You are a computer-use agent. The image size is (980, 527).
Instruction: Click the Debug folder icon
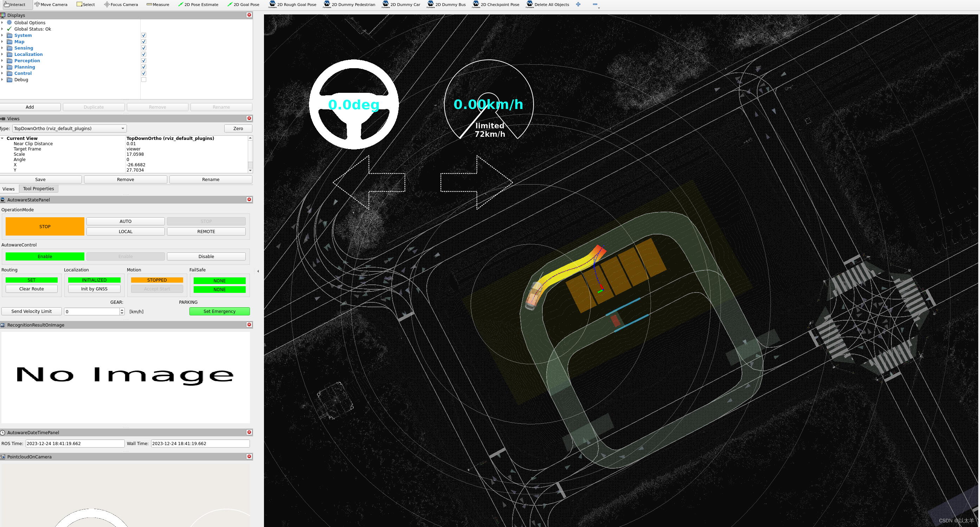[9, 79]
